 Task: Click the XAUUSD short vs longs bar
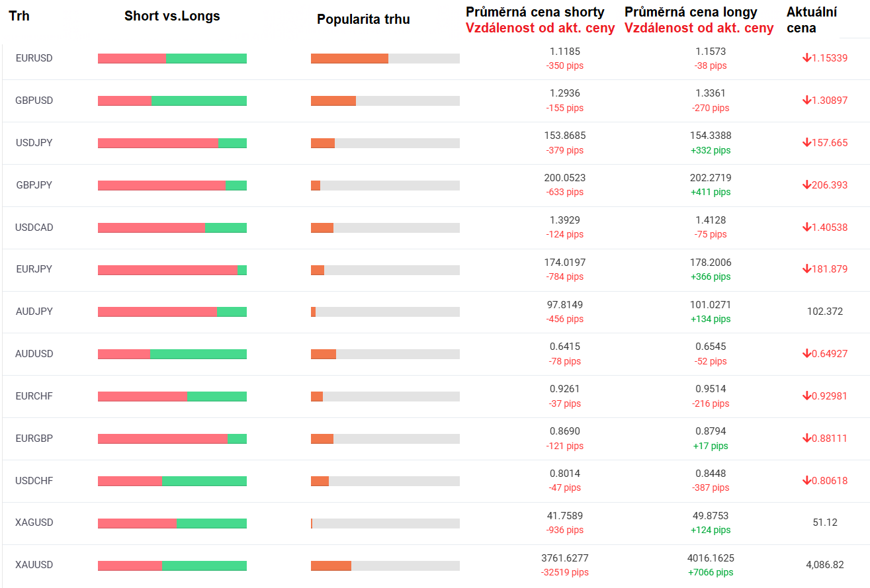(172, 566)
